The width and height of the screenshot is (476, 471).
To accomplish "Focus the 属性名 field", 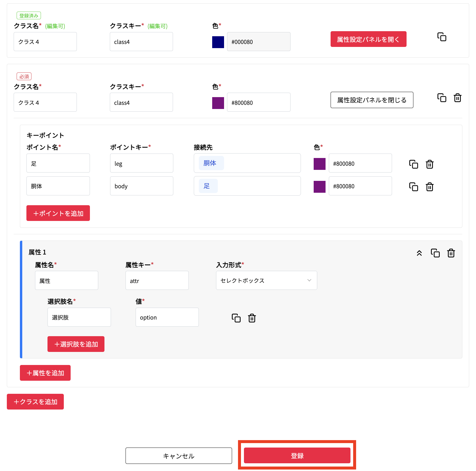I will pos(66,280).
